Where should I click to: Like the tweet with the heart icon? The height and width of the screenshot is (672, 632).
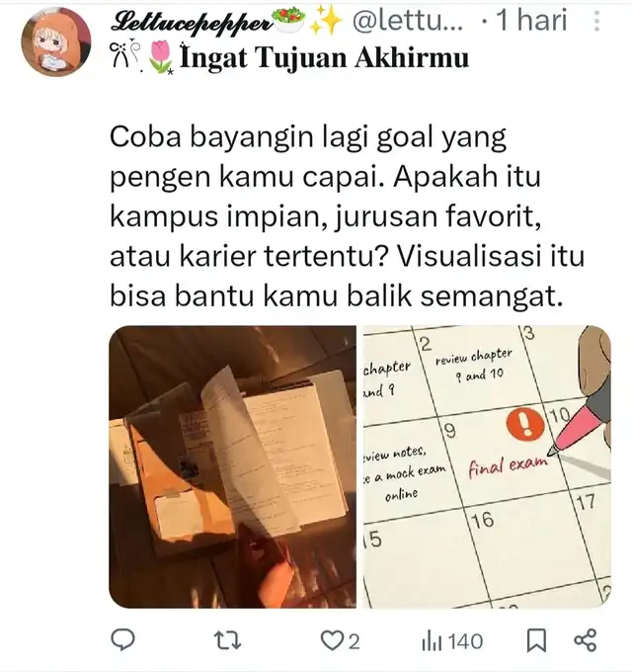pyautogui.click(x=332, y=640)
